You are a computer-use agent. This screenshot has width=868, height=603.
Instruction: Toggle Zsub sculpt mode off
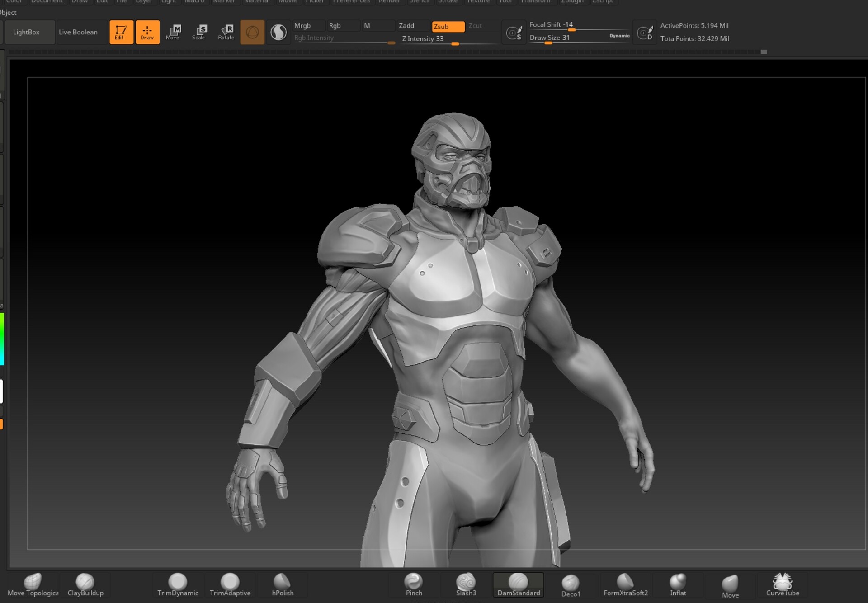[x=448, y=27]
